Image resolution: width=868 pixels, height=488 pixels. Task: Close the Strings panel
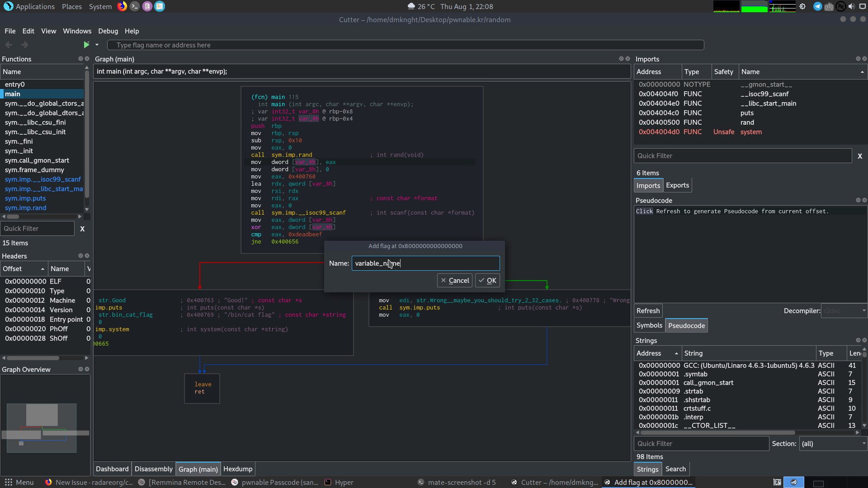[x=864, y=340]
